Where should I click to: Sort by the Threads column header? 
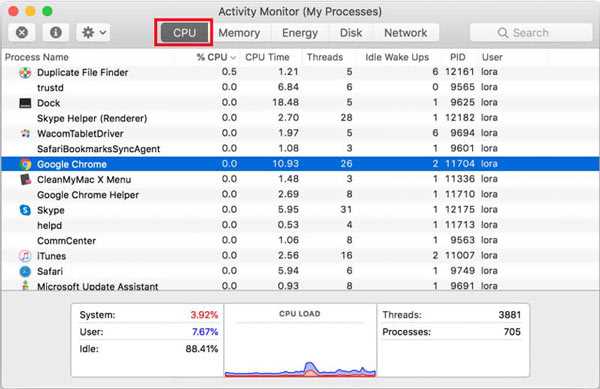tap(324, 57)
